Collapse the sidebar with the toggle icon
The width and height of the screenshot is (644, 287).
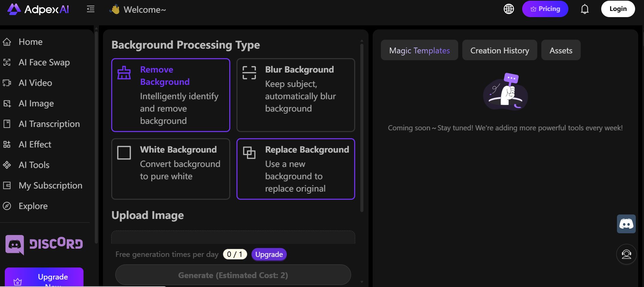[90, 9]
